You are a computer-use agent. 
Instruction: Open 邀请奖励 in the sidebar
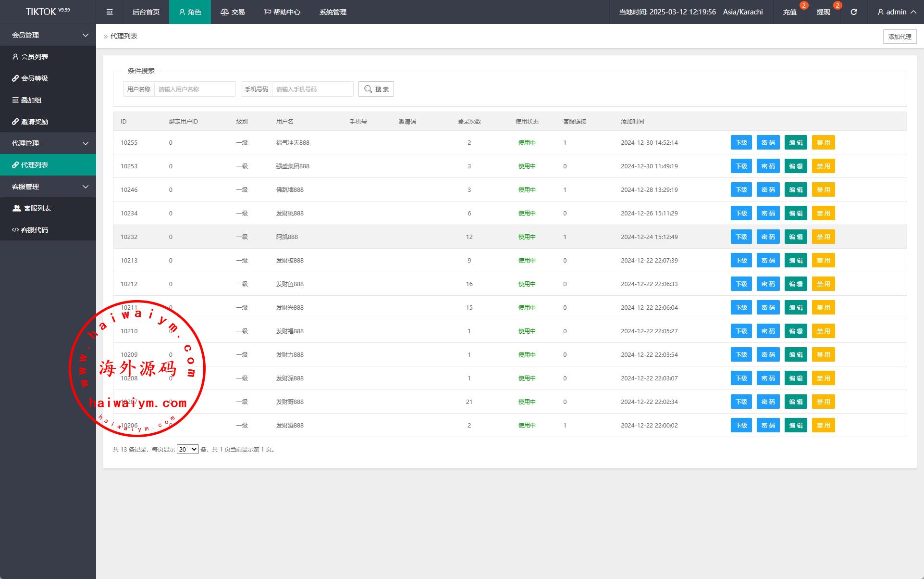pos(35,122)
